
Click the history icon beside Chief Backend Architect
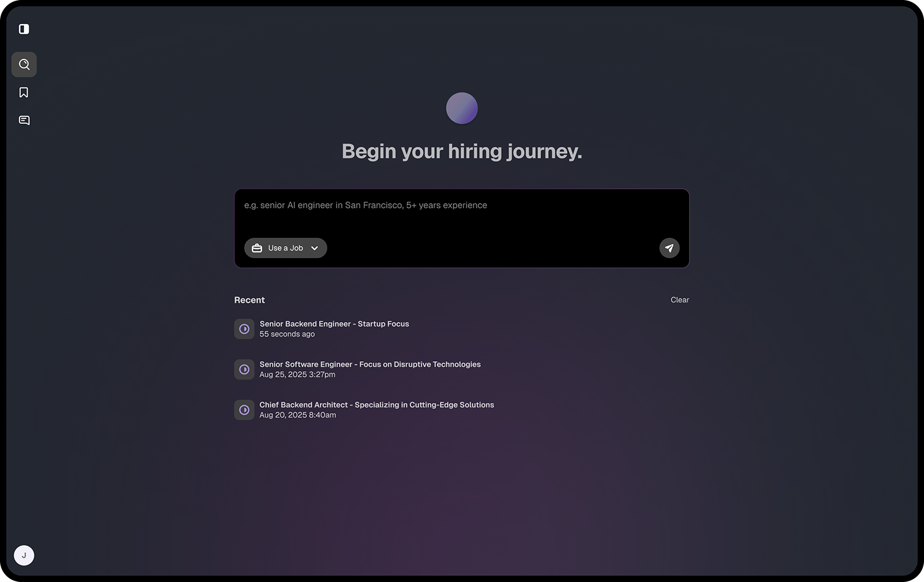[244, 410]
